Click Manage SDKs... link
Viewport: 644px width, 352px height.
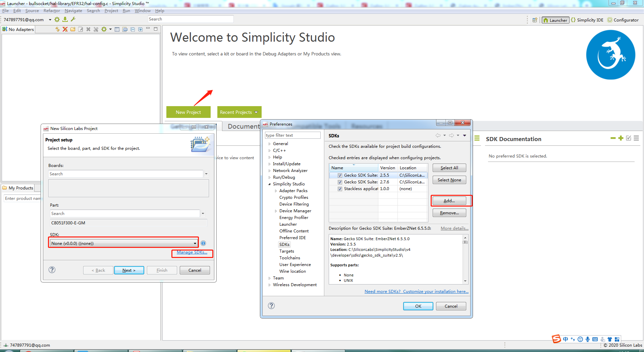(x=192, y=252)
